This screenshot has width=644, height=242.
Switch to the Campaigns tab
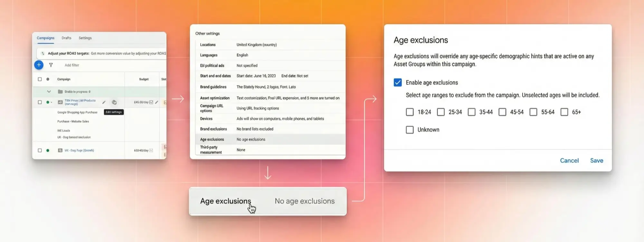(x=45, y=38)
